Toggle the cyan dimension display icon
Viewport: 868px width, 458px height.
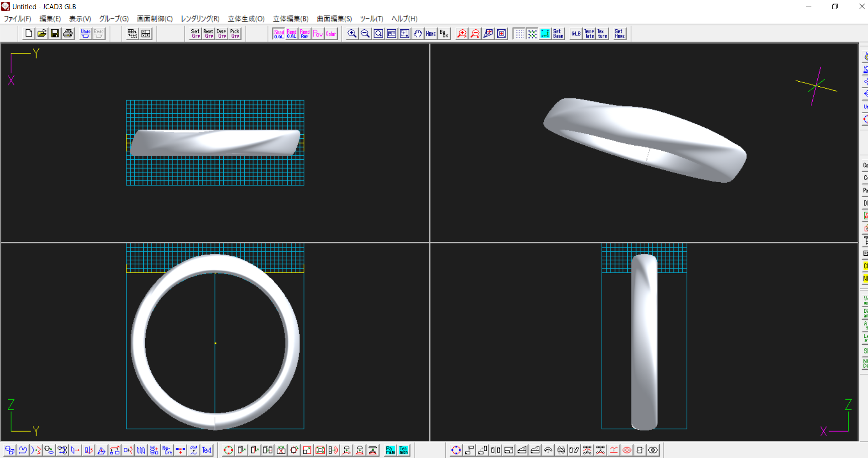coord(545,33)
